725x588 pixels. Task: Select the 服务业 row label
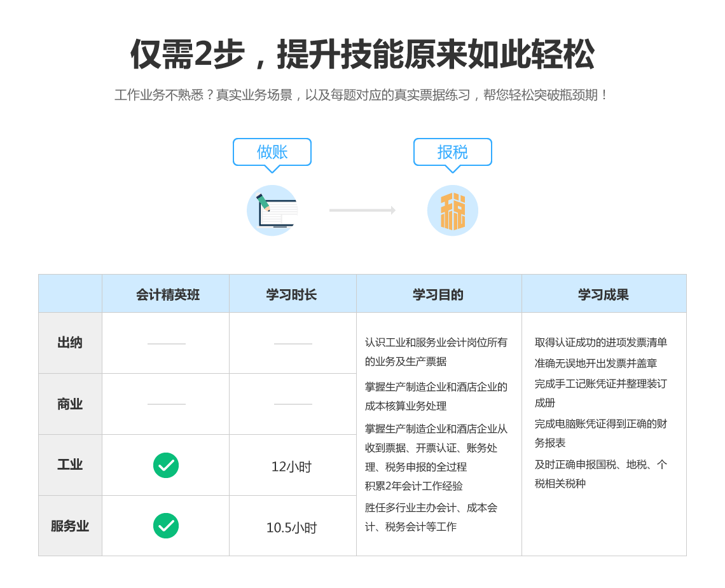70,526
